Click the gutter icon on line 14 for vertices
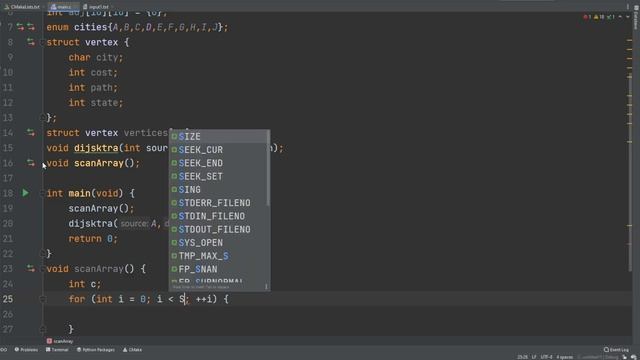This screenshot has height=360, width=640. point(31,132)
